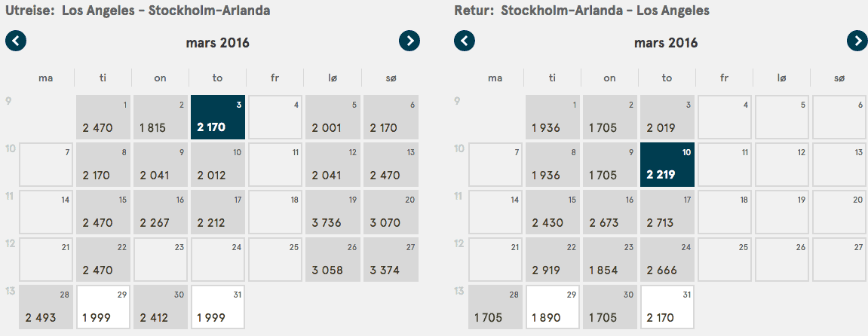Choose outbound March 29 fare 1 999
This screenshot has width=868, height=336.
pos(103,307)
